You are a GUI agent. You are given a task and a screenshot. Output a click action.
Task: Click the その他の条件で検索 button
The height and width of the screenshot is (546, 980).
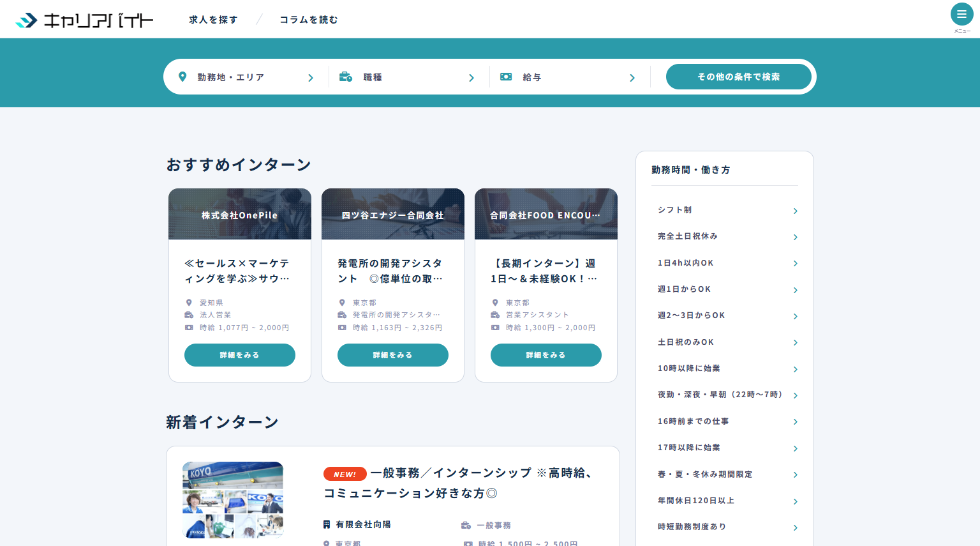pos(739,77)
